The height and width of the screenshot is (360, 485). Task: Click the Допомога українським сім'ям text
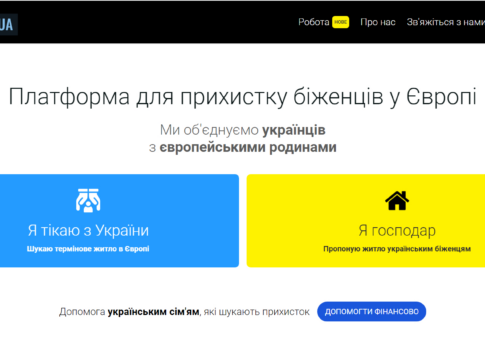coord(129,312)
